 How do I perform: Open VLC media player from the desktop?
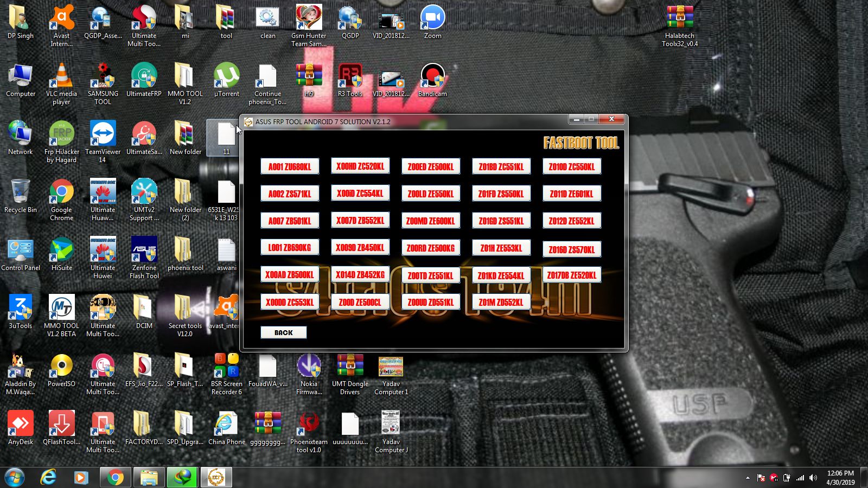click(61, 76)
